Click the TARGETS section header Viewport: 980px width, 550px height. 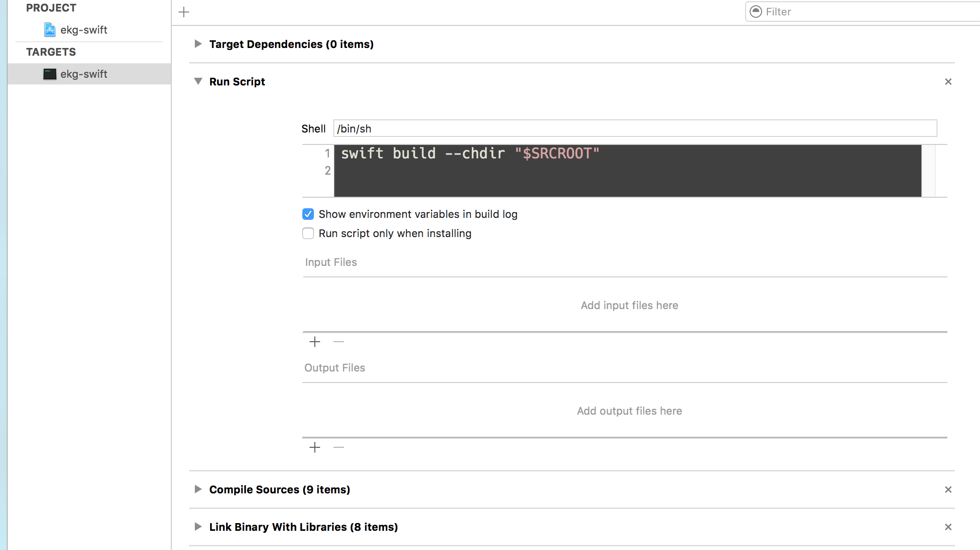(51, 52)
